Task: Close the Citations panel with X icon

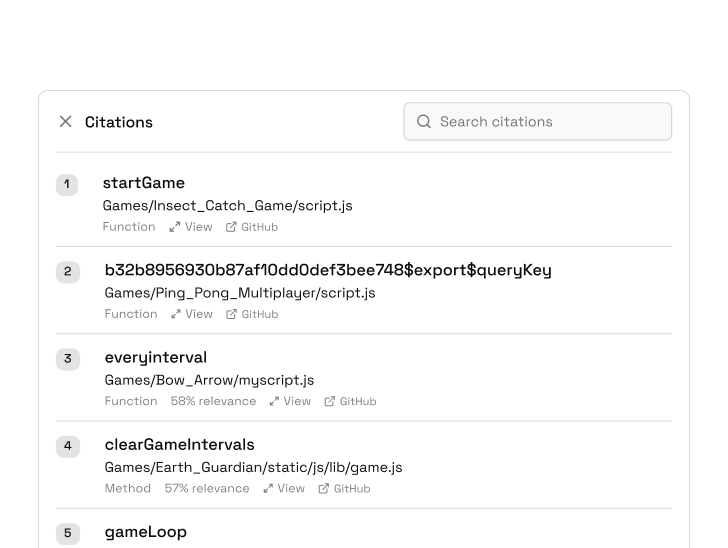Action: point(66,121)
